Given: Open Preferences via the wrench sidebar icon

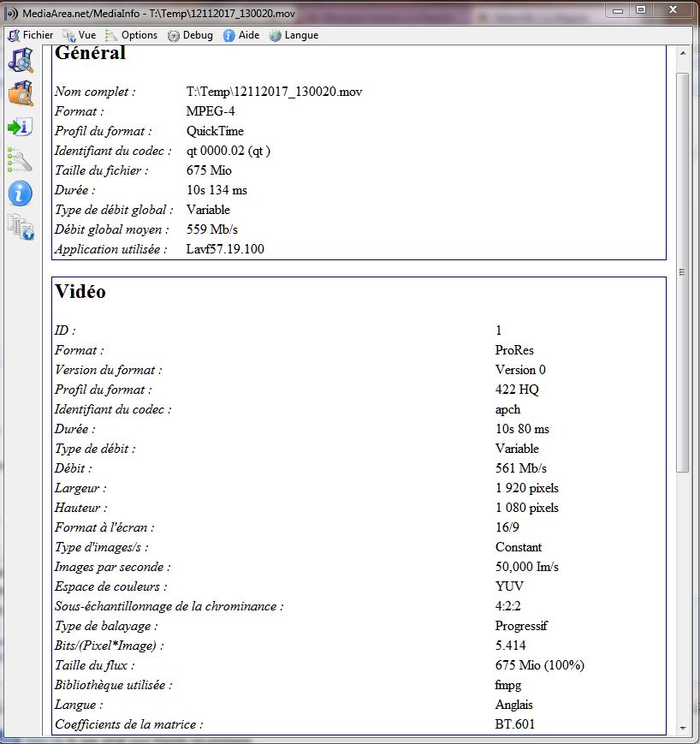Looking at the screenshot, I should (20, 159).
